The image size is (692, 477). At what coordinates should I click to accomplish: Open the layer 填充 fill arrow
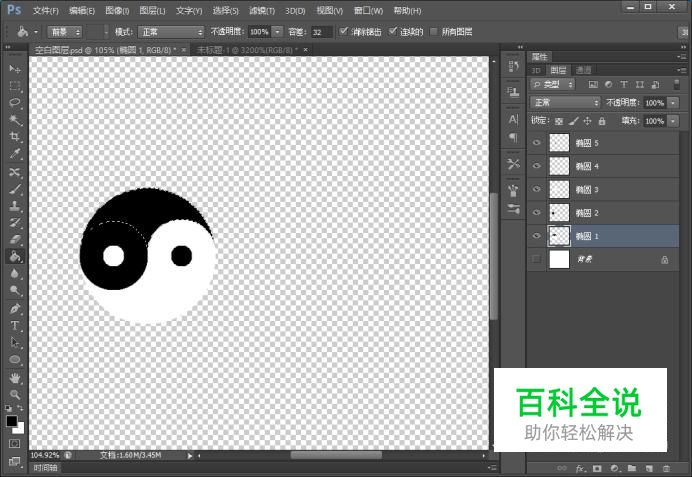[673, 121]
